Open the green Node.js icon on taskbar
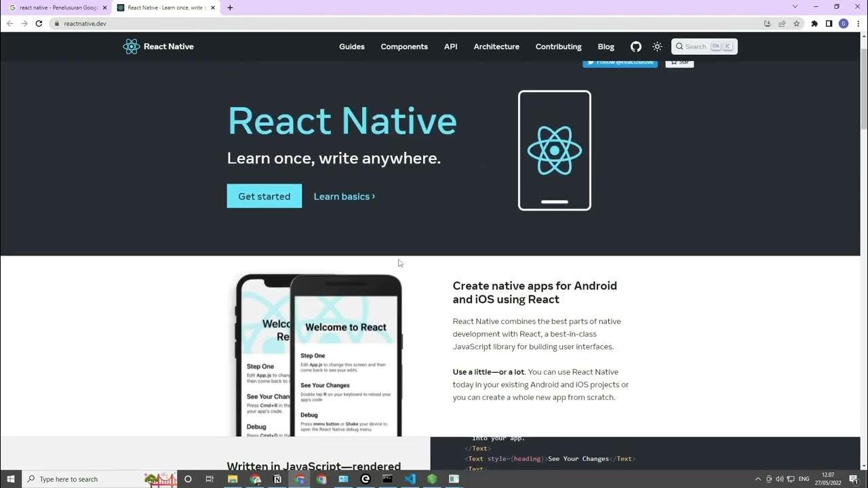Screen dimensions: 868x488 coord(432,479)
